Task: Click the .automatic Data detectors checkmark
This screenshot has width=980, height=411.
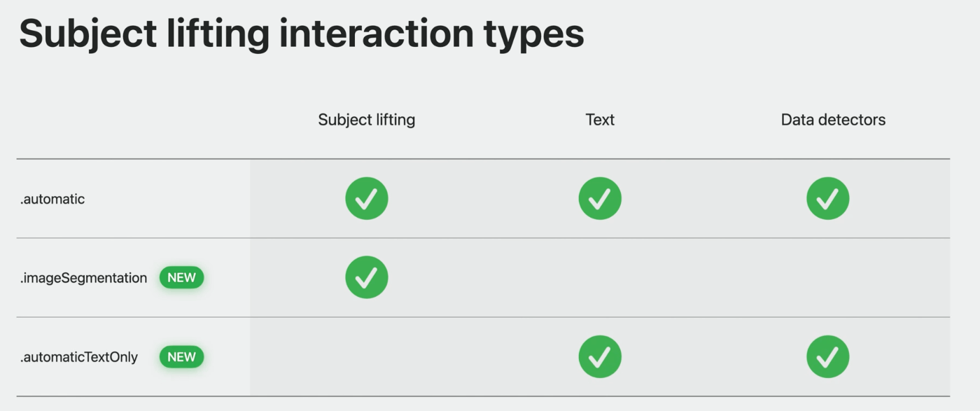Action: click(828, 199)
